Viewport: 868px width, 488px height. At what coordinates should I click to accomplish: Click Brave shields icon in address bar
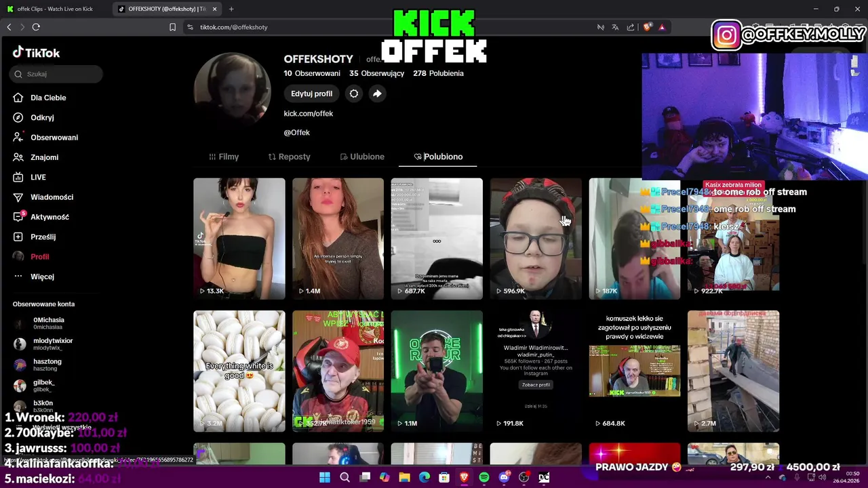coord(648,27)
